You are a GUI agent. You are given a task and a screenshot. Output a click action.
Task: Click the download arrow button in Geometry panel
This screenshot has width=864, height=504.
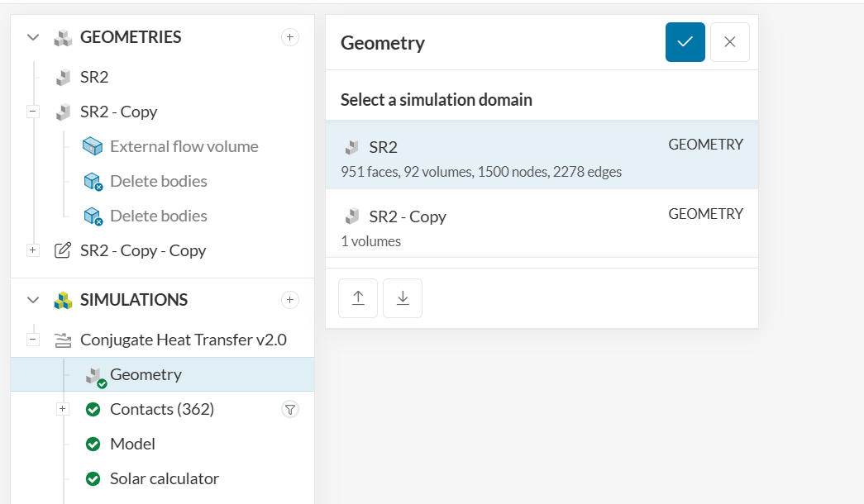(403, 298)
